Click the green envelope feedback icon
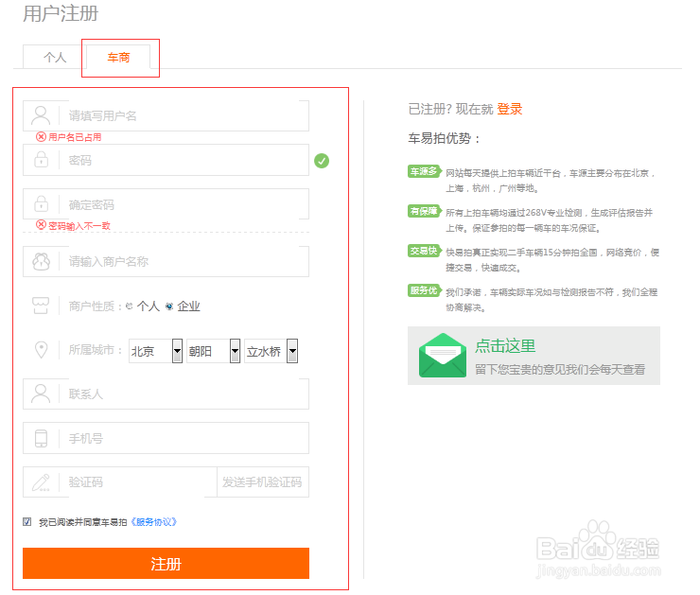Viewport: 700px width, 595px height. click(x=443, y=356)
